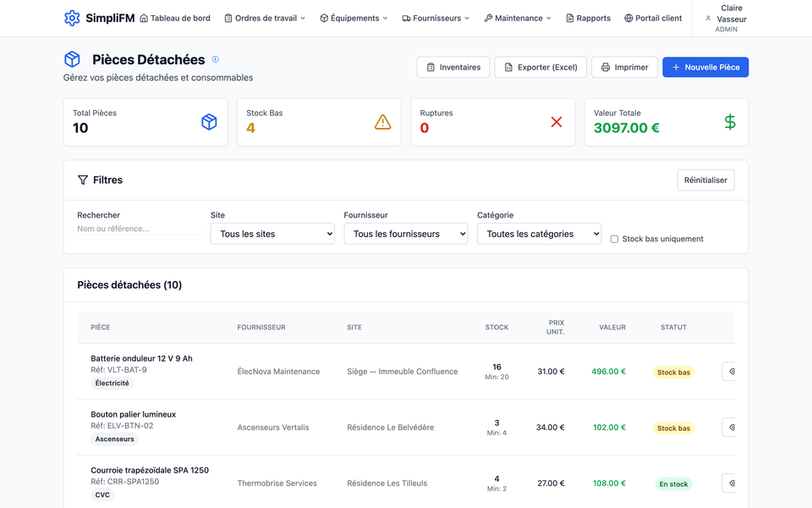Click the CVC category tag
812x508 pixels.
click(102, 495)
